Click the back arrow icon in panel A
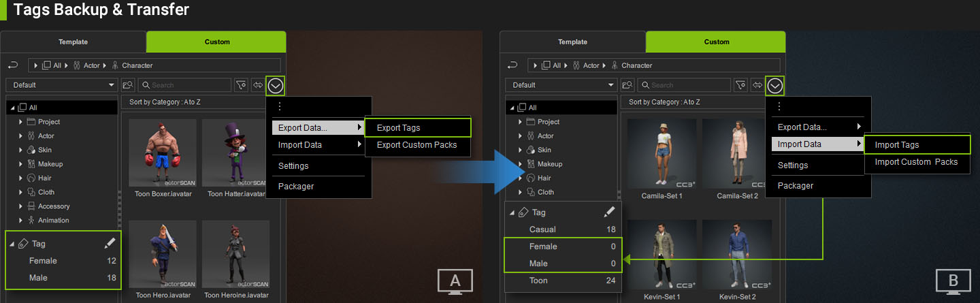980x303 pixels. pyautogui.click(x=12, y=65)
